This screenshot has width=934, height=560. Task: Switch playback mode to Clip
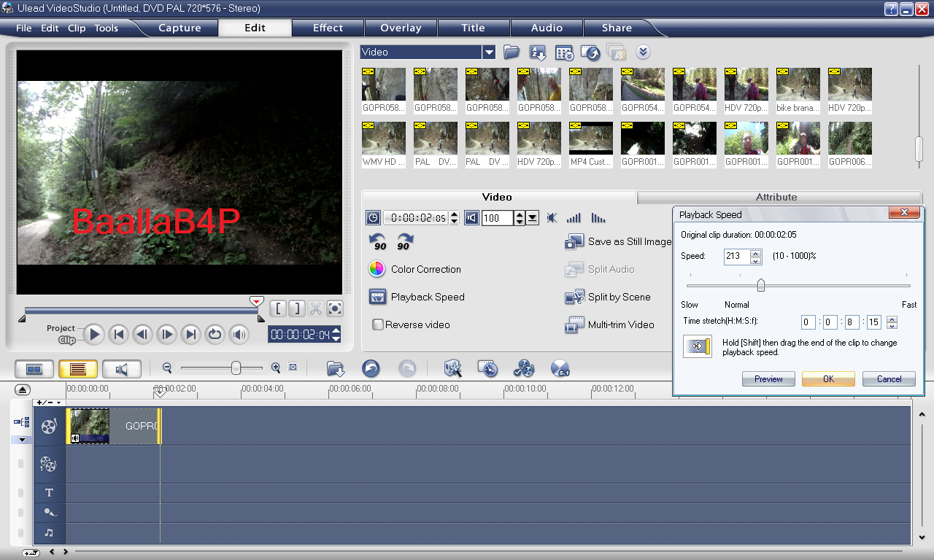(67, 340)
